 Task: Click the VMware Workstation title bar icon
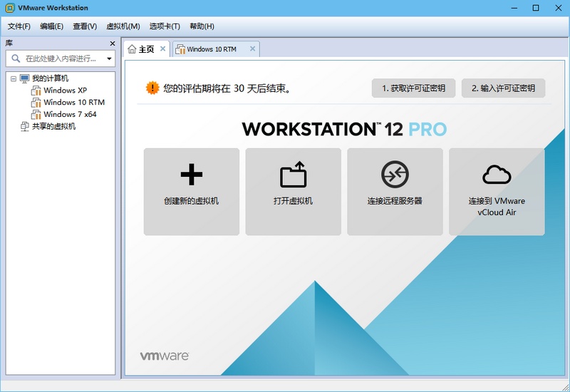pos(10,8)
